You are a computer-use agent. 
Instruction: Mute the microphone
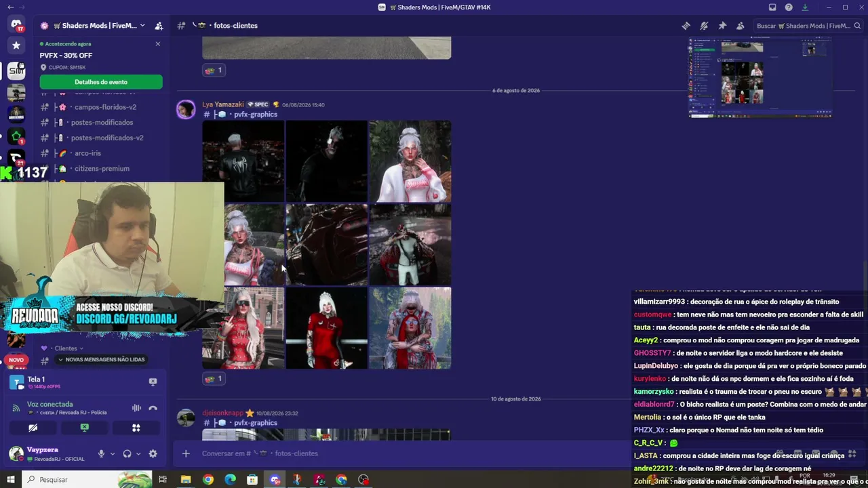[101, 454]
